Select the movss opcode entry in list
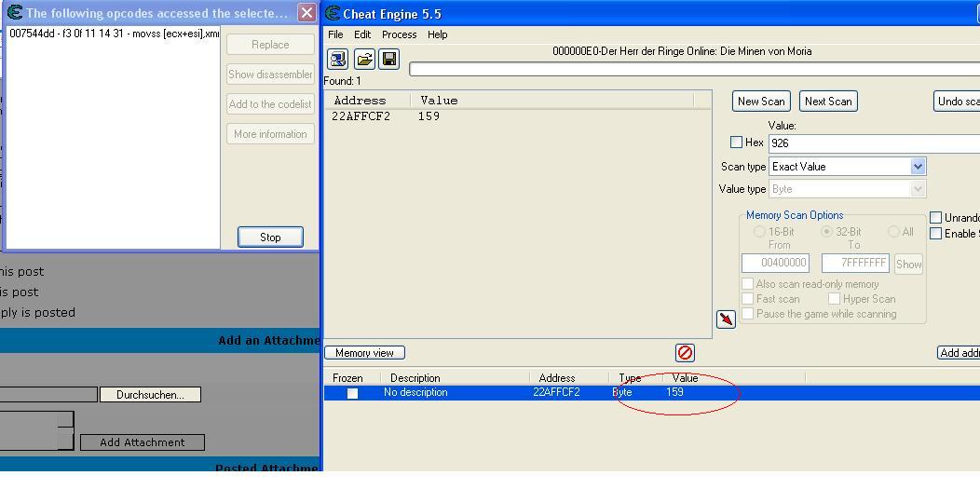Viewport: 980px width, 489px height. pos(114,34)
